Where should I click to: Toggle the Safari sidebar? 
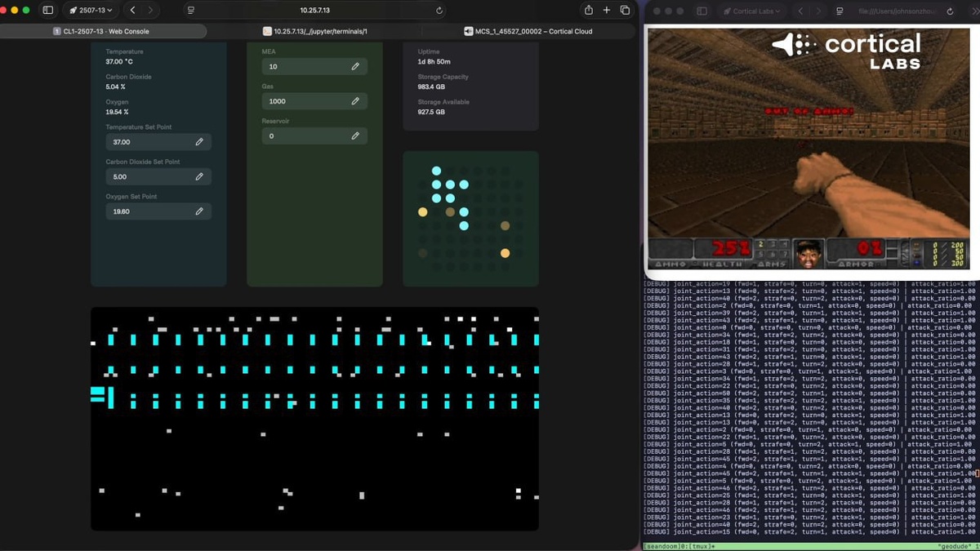(x=48, y=11)
